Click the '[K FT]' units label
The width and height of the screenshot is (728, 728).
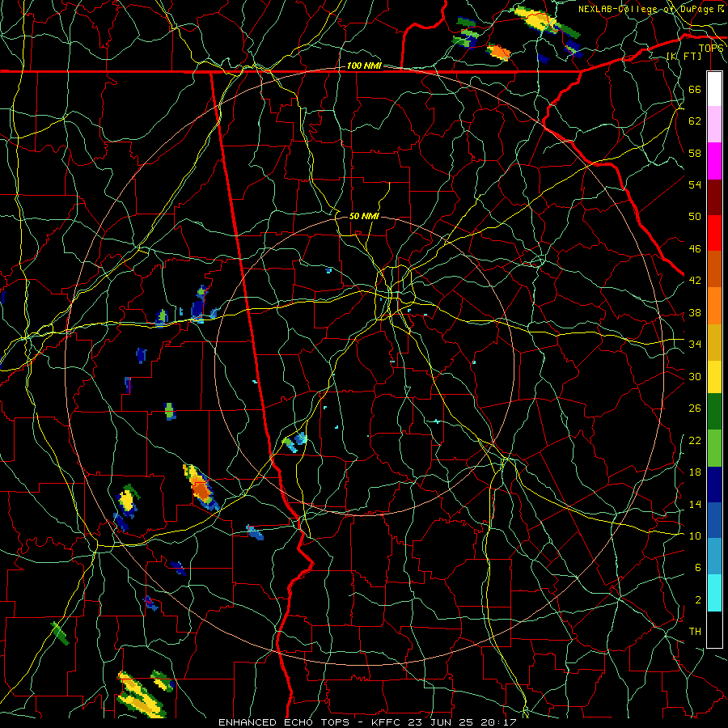point(684,56)
